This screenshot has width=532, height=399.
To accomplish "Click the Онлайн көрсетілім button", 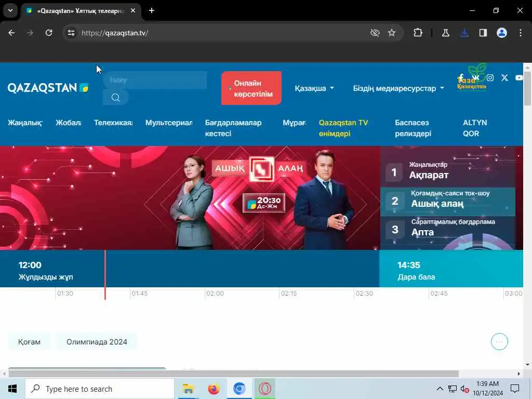I will 251,88.
